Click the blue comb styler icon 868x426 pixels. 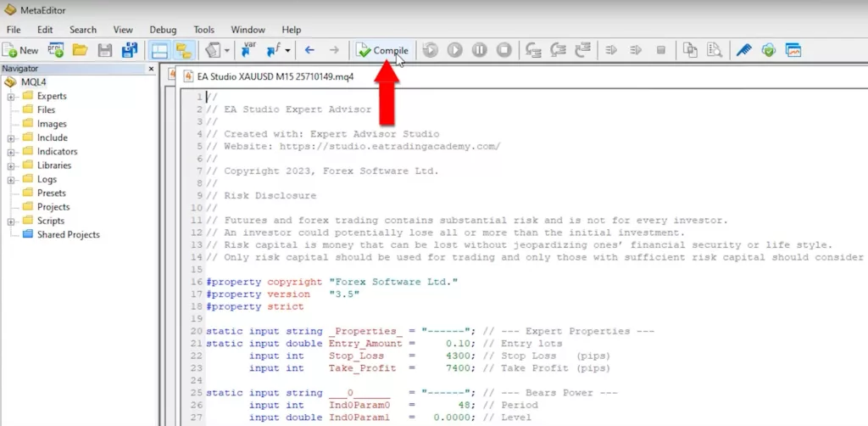(743, 50)
